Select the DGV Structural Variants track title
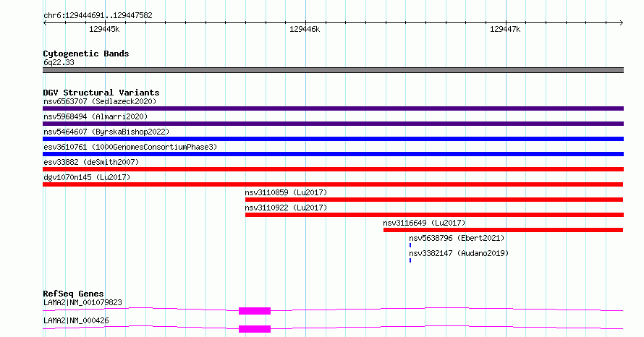644x337 pixels. click(x=101, y=93)
